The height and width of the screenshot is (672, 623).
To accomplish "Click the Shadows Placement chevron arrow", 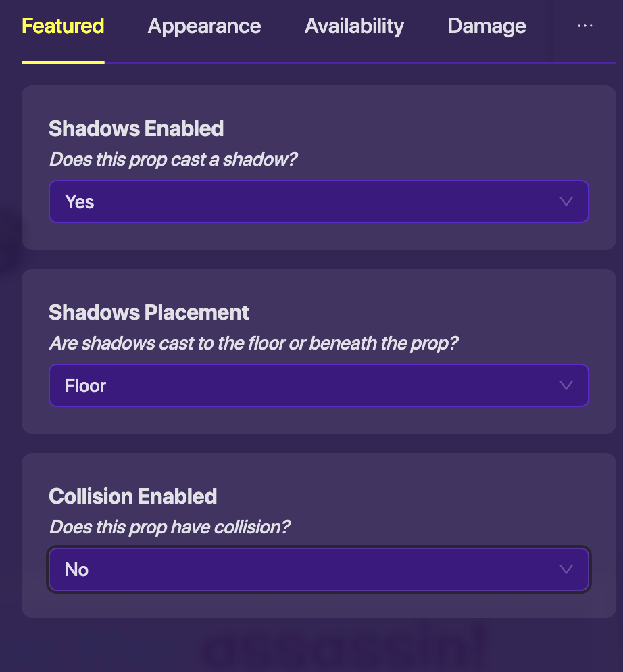I will tap(566, 385).
